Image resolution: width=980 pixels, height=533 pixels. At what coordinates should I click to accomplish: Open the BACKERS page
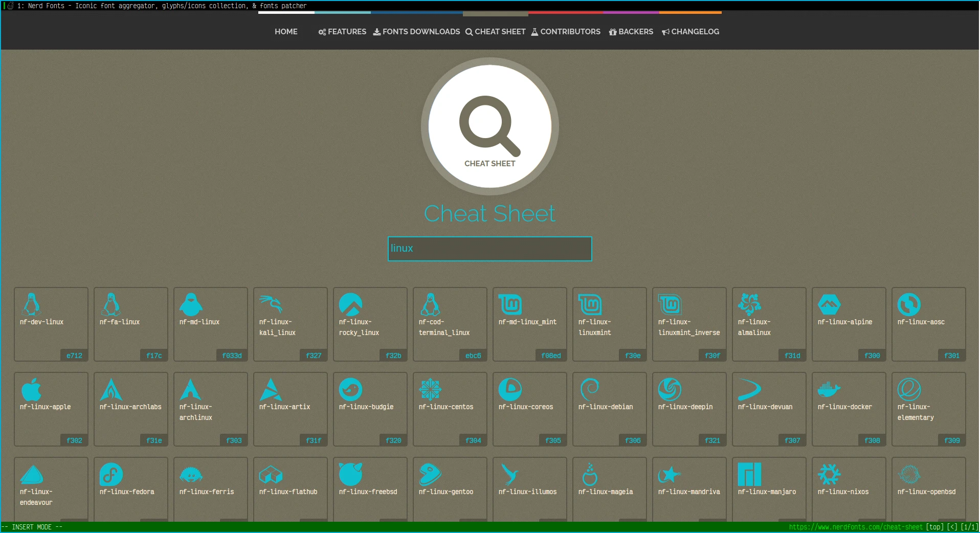(631, 32)
